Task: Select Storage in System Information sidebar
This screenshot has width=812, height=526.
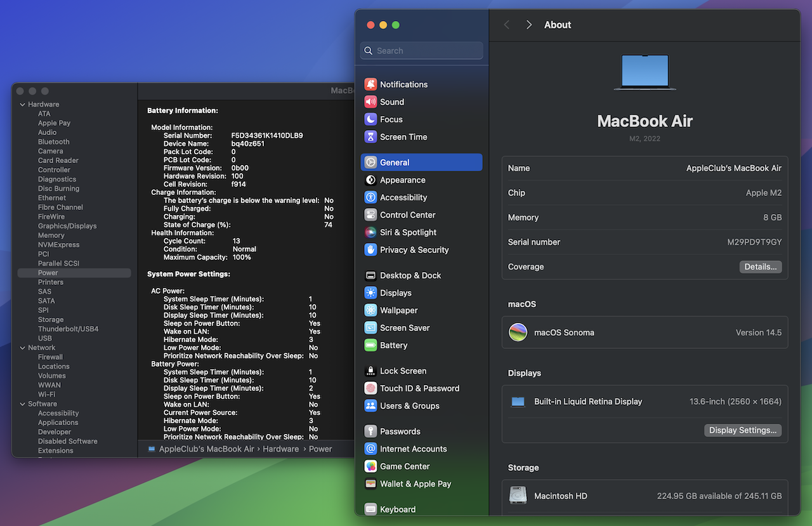Action: tap(51, 320)
